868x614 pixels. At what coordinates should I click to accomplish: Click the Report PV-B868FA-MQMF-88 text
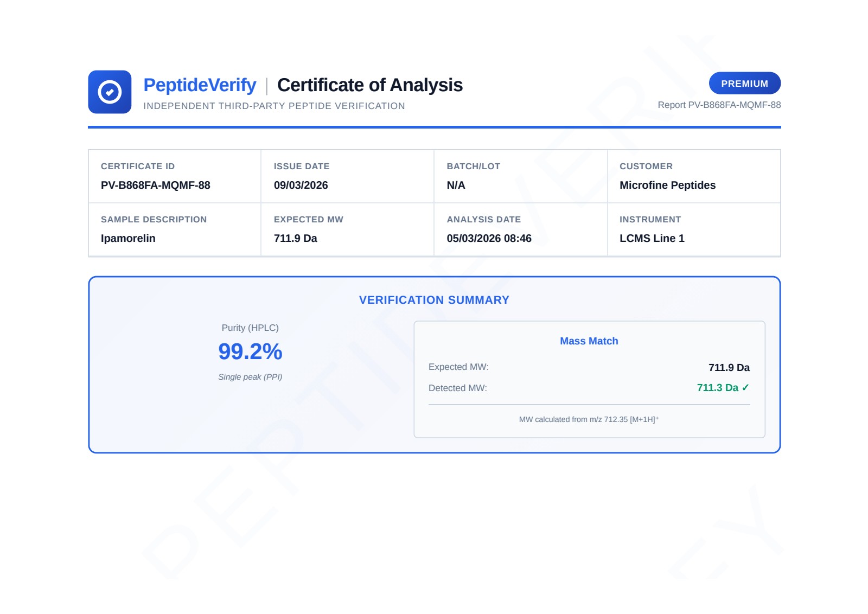(x=719, y=105)
